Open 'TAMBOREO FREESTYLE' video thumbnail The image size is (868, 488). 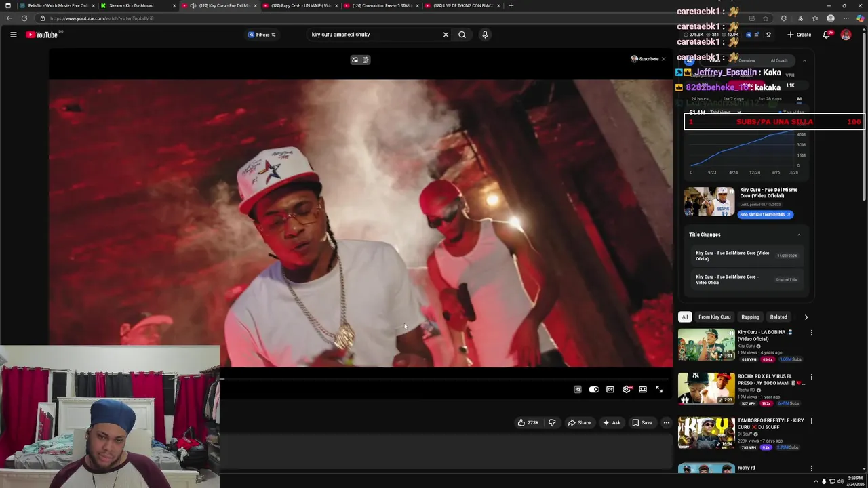coord(707,433)
